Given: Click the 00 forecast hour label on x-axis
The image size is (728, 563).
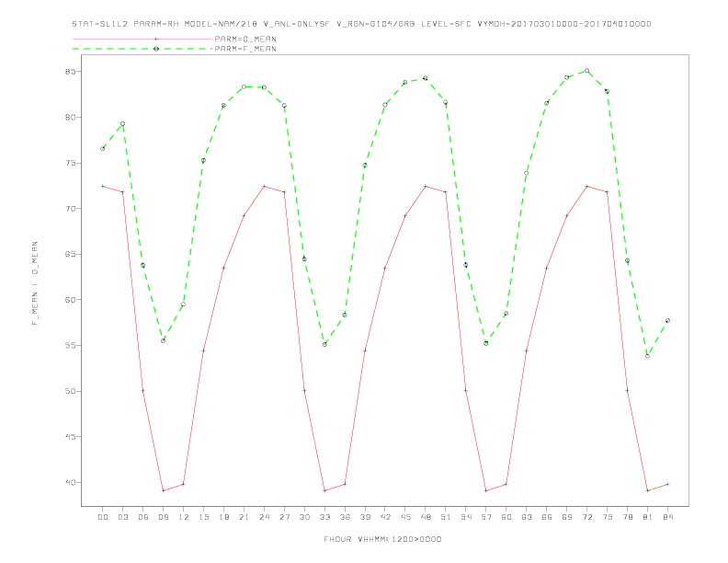Looking at the screenshot, I should coord(103,517).
